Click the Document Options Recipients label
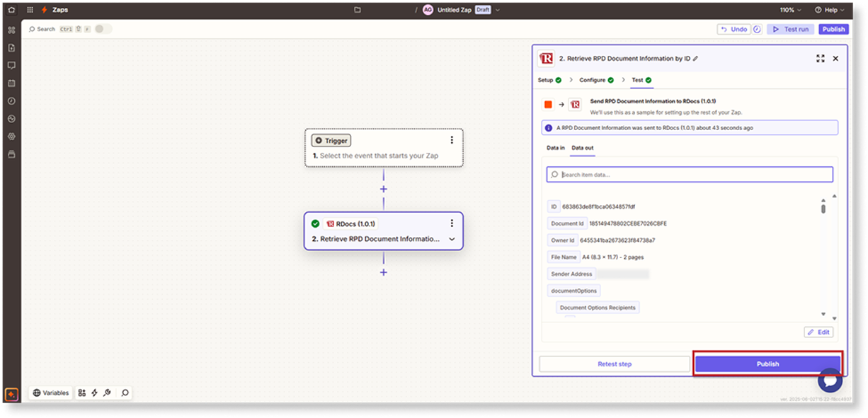The width and height of the screenshot is (868, 418). (598, 308)
